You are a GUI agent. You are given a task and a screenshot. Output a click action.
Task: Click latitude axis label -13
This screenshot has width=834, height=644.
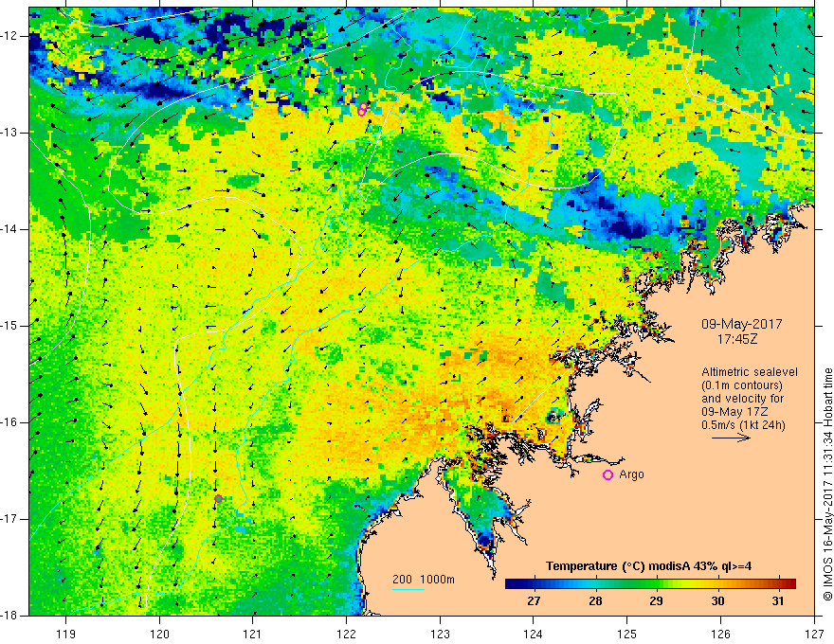tap(10, 133)
